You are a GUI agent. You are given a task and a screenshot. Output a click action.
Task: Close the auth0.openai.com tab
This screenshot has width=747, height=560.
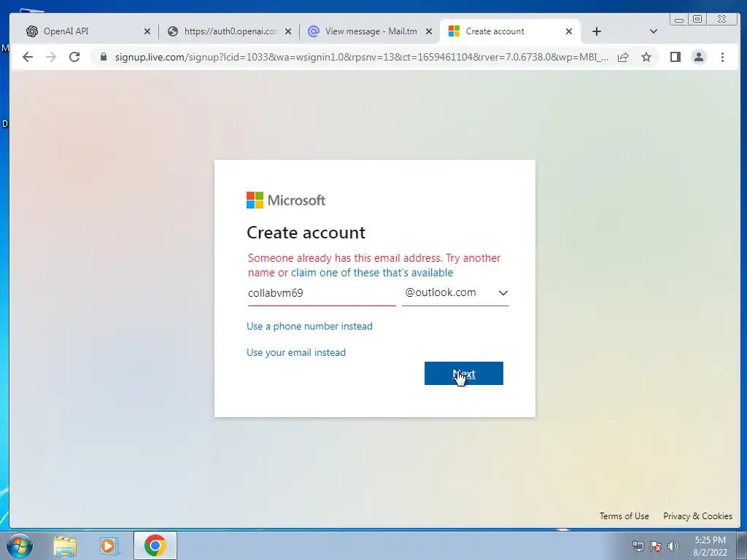tap(287, 31)
